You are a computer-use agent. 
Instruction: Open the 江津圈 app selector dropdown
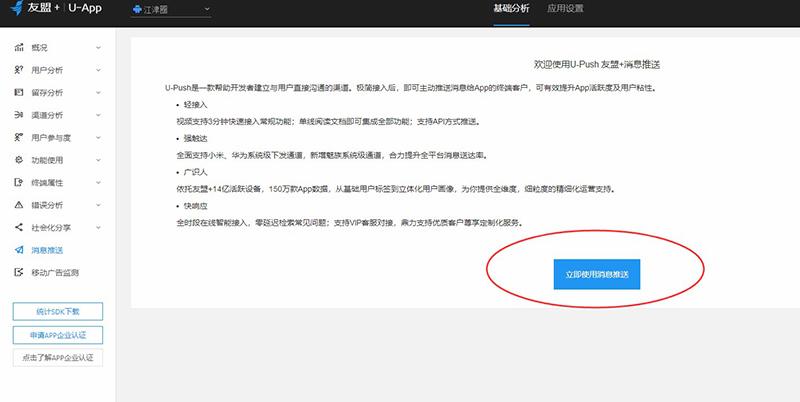pos(171,10)
